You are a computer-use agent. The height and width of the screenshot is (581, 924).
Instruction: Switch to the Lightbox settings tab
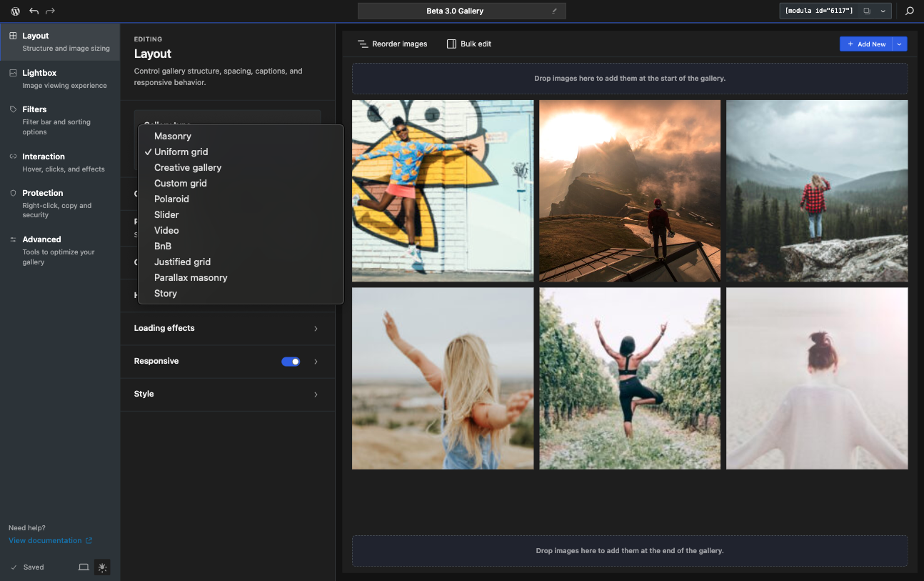pyautogui.click(x=60, y=79)
